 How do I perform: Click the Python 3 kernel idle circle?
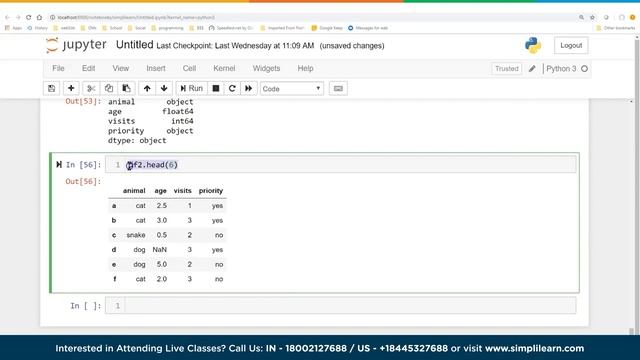584,69
